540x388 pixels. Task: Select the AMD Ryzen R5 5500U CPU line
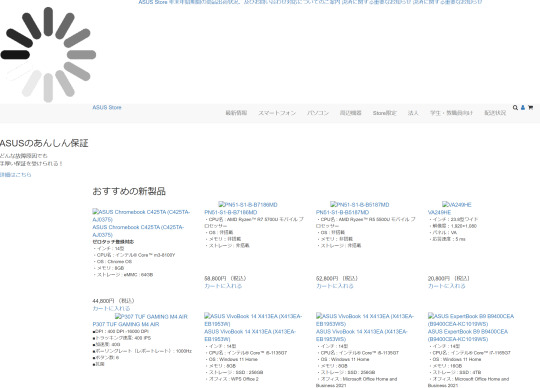click(366, 222)
